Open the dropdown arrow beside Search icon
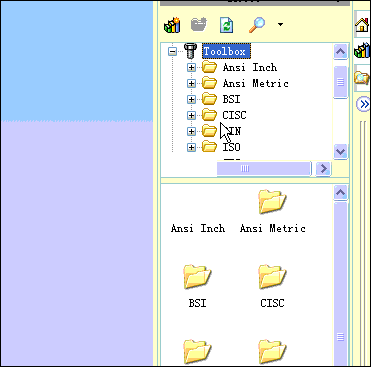The height and width of the screenshot is (367, 371). coord(280,24)
